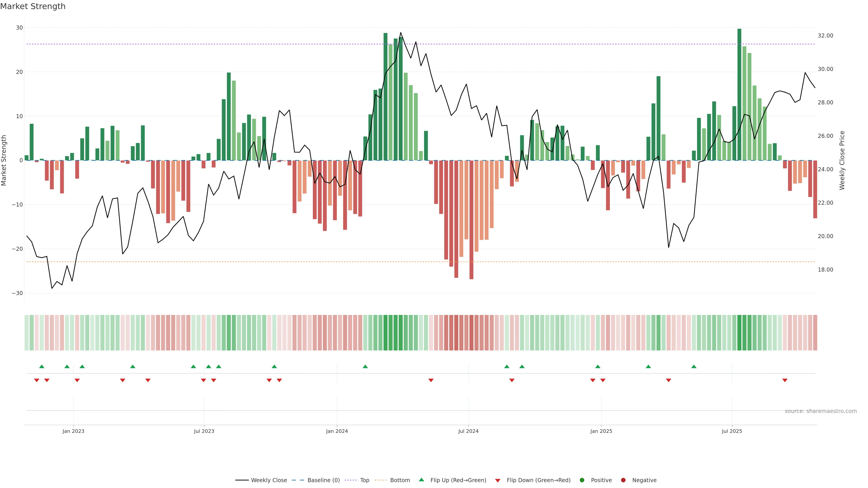
Task: Click the green Positive circle in the legend
Action: [582, 480]
